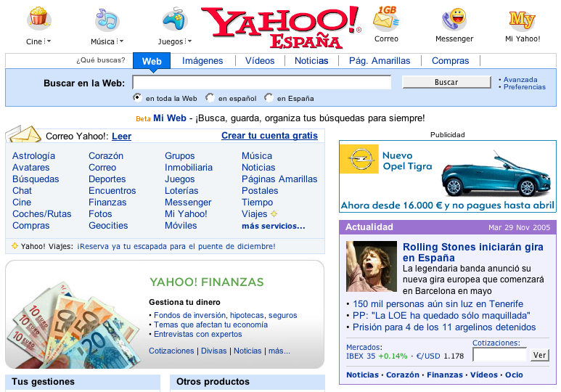Click the Yahoo! España logo
561x392 pixels.
pyautogui.click(x=280, y=26)
